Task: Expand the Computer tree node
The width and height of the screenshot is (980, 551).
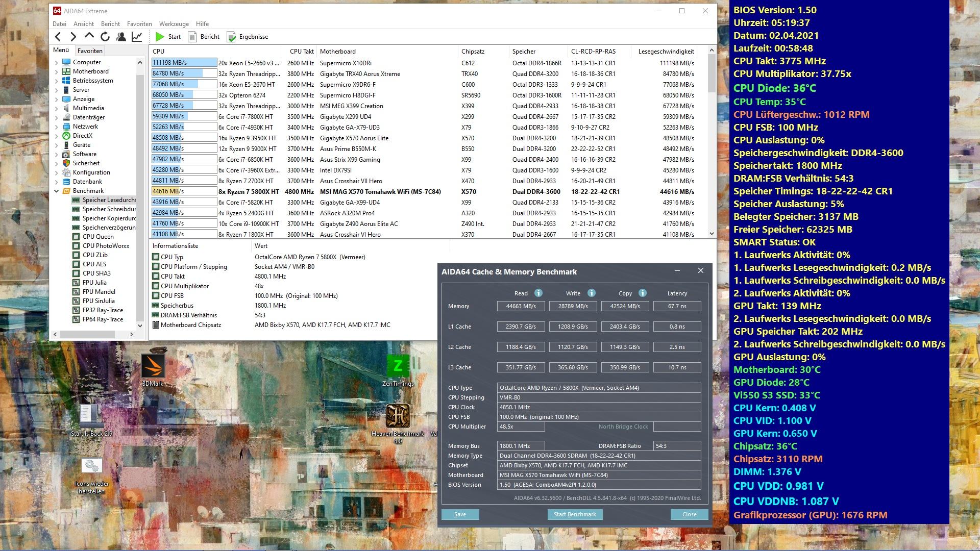Action: [x=56, y=62]
